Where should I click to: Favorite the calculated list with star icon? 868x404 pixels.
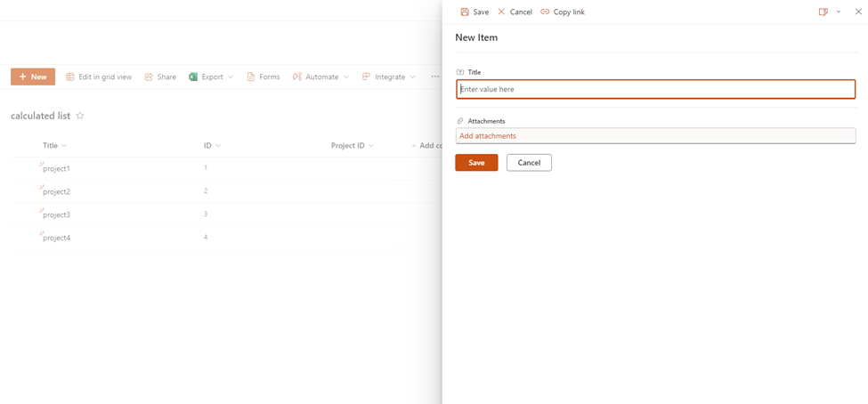point(80,116)
